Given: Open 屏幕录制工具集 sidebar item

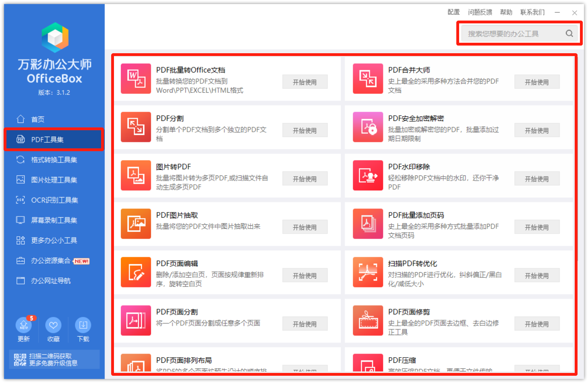Looking at the screenshot, I should point(54,220).
